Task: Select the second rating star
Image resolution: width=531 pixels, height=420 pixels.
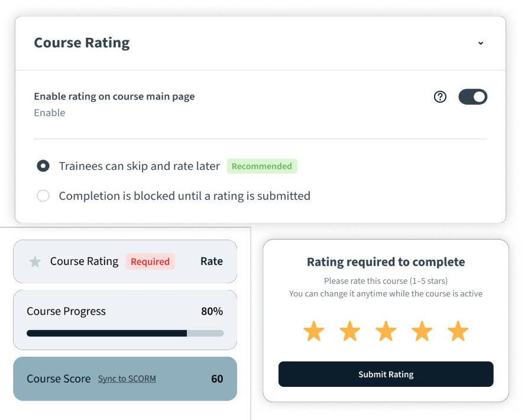Action: [350, 331]
